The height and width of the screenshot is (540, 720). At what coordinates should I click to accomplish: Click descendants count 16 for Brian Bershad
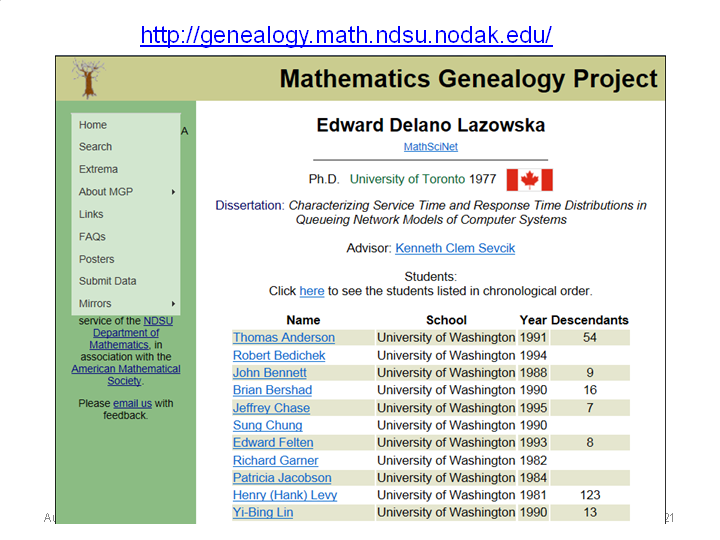tap(590, 390)
